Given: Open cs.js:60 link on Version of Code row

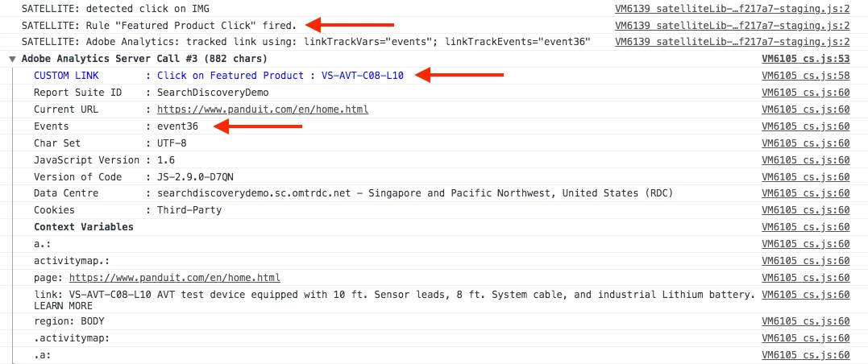Looking at the screenshot, I should click(805, 177).
